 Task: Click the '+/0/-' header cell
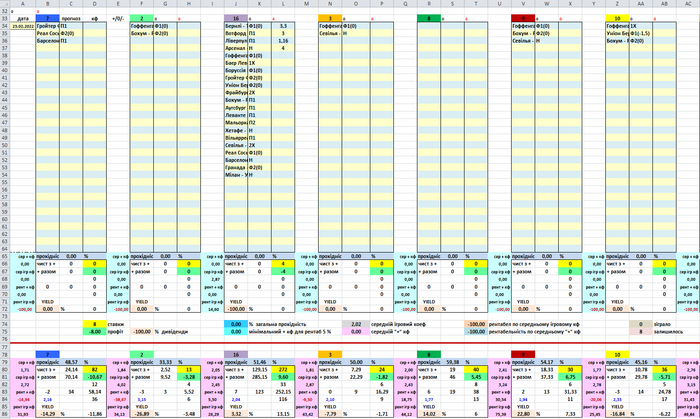pyautogui.click(x=118, y=19)
